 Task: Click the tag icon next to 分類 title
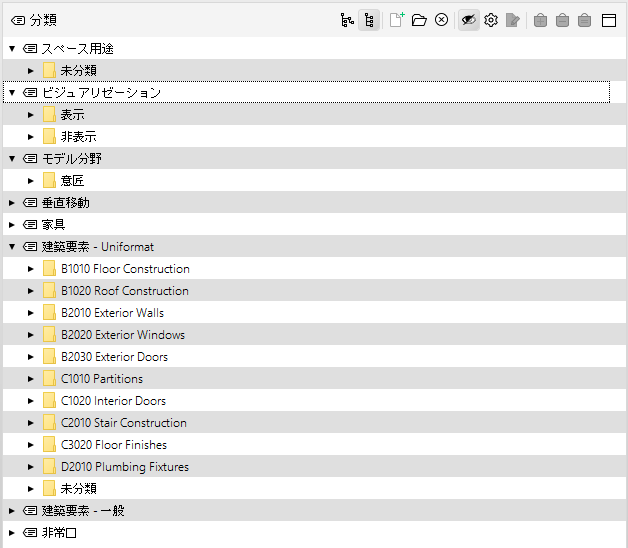click(18, 20)
